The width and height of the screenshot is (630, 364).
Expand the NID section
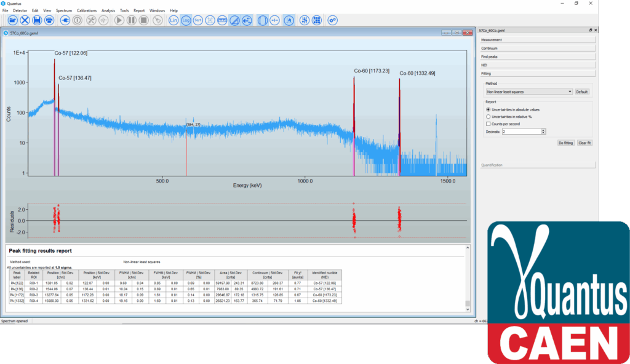tap(538, 65)
